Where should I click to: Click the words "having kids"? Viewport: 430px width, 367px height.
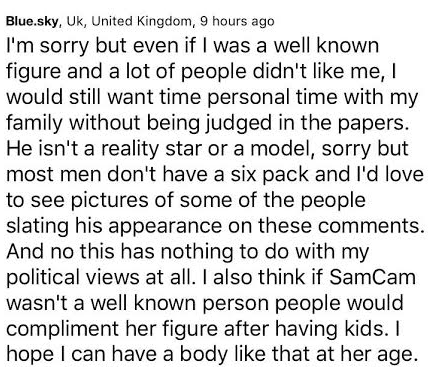pos(328,328)
